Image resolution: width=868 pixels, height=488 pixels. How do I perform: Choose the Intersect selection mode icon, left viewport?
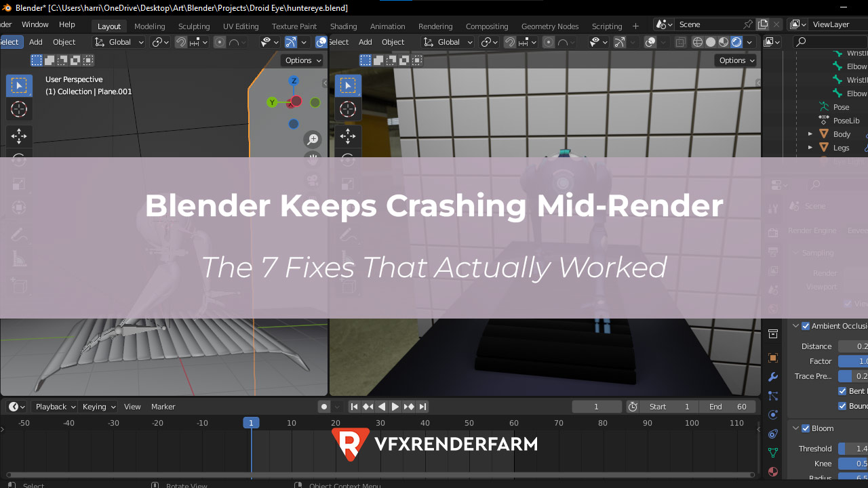pyautogui.click(x=88, y=60)
